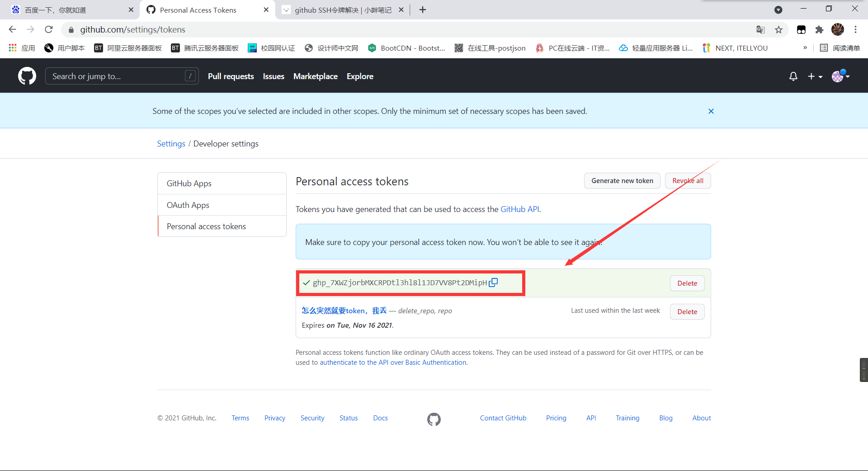Open the Privacy footer link
868x471 pixels.
[x=275, y=418]
